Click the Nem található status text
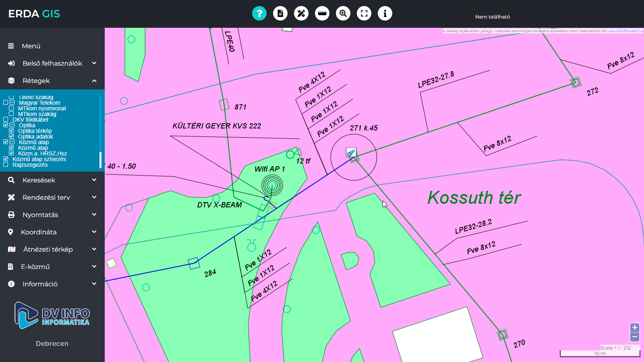644x362 pixels. click(x=493, y=17)
